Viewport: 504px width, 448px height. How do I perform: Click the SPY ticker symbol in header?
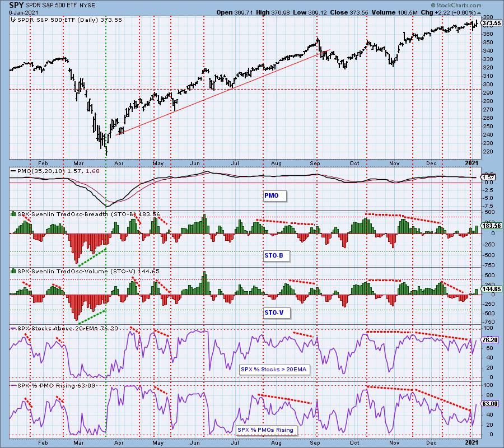[17, 5]
